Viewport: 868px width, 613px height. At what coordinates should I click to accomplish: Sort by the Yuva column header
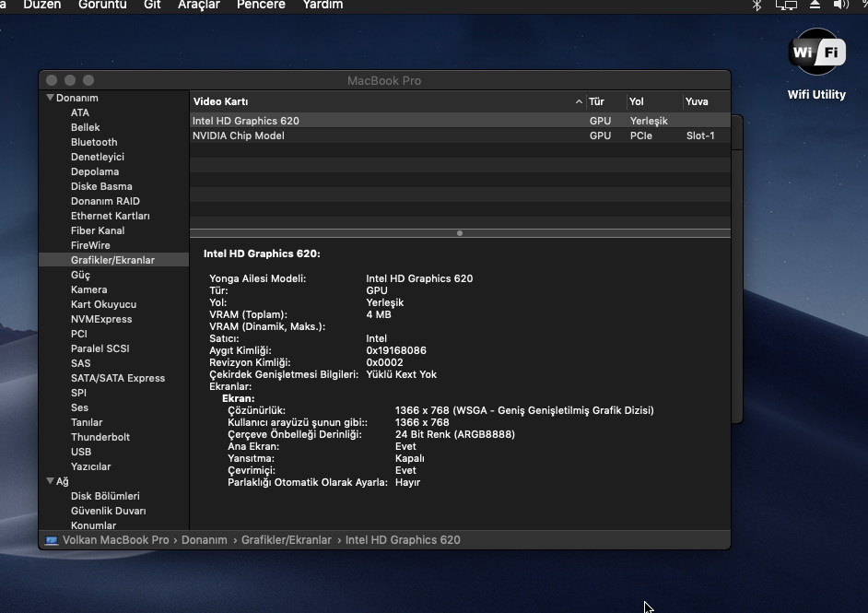click(697, 101)
